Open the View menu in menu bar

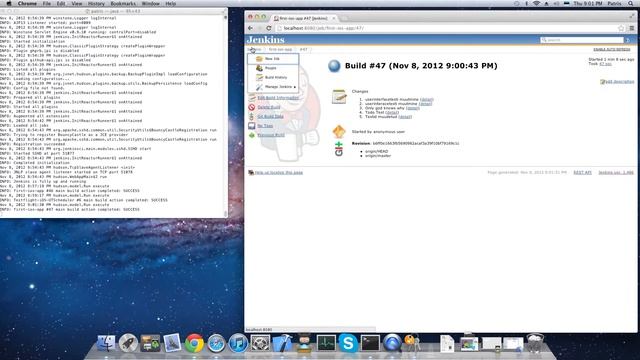[77, 3]
